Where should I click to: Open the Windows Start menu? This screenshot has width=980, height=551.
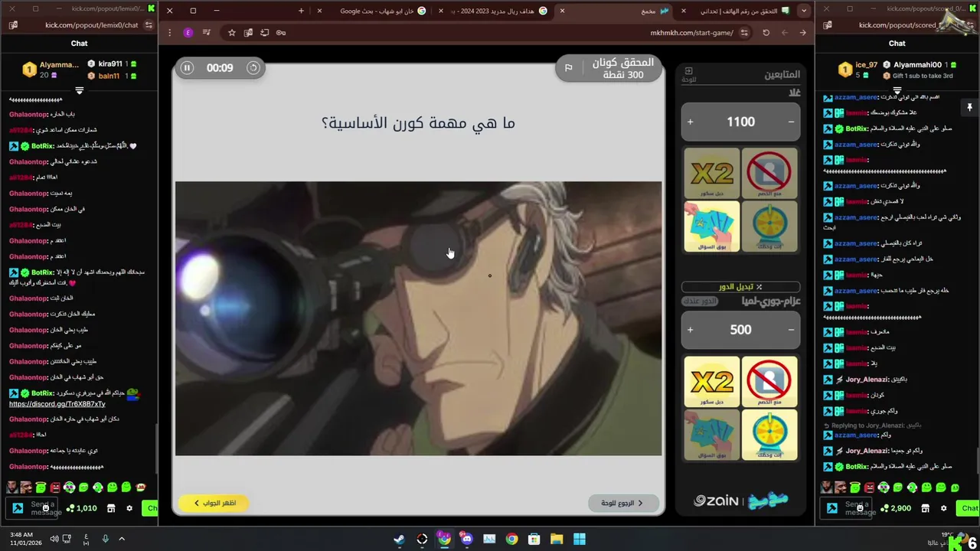580,539
